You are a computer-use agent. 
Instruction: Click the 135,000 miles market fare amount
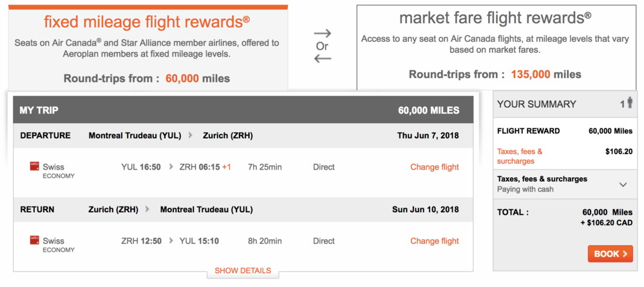coord(531,74)
